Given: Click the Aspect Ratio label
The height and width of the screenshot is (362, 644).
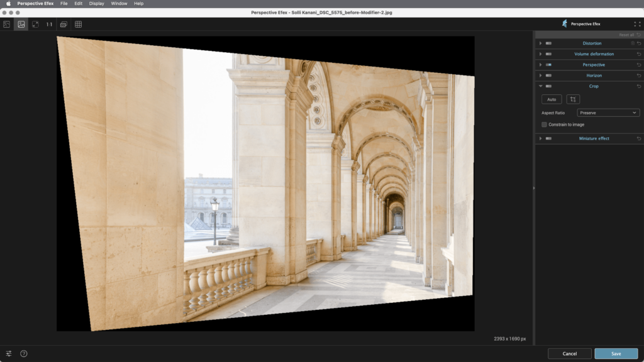Looking at the screenshot, I should click(553, 113).
